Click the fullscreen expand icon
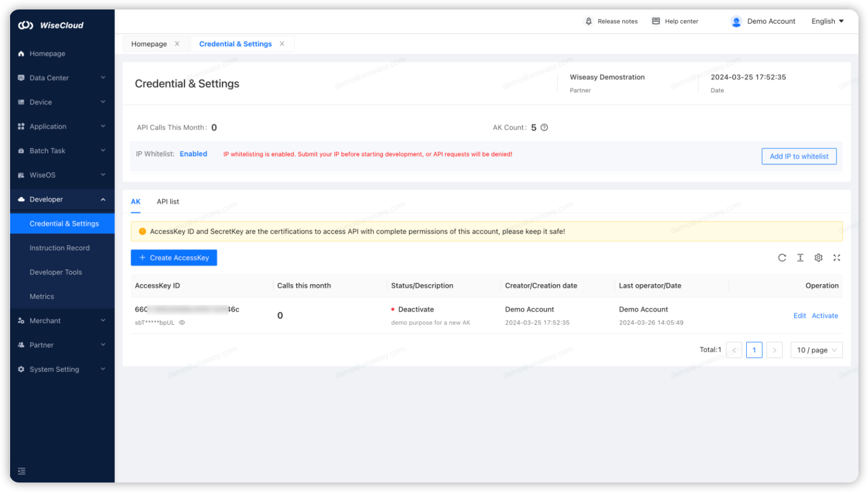 (836, 258)
